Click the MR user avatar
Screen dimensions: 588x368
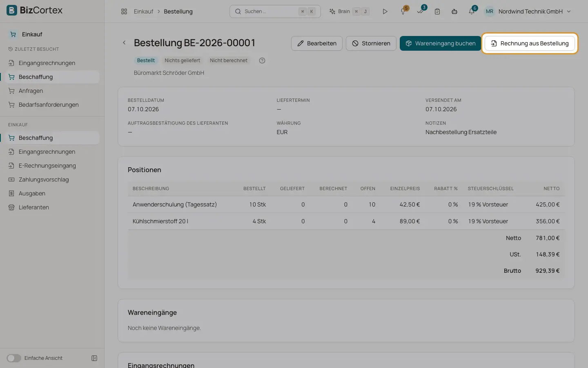click(490, 11)
